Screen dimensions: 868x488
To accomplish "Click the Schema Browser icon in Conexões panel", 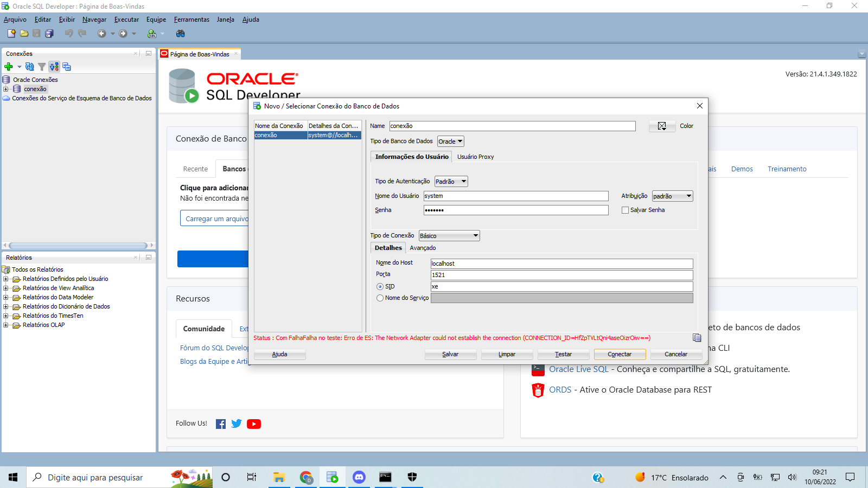I will (54, 67).
